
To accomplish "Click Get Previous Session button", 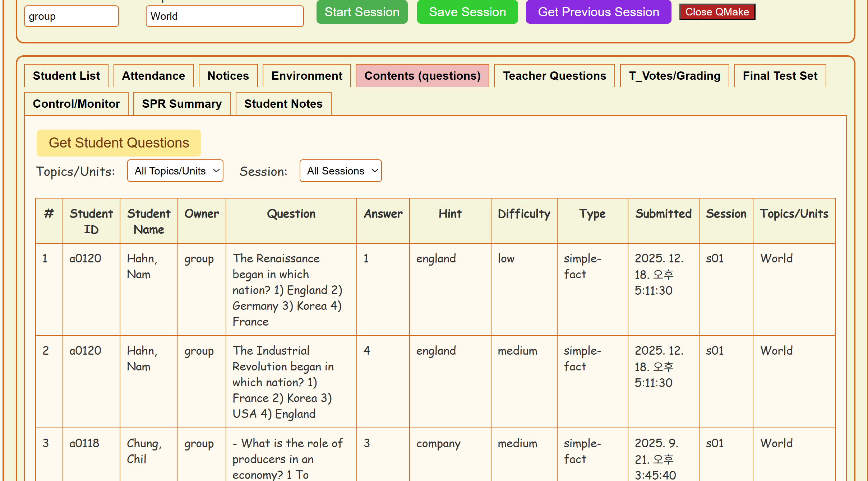I will (598, 12).
